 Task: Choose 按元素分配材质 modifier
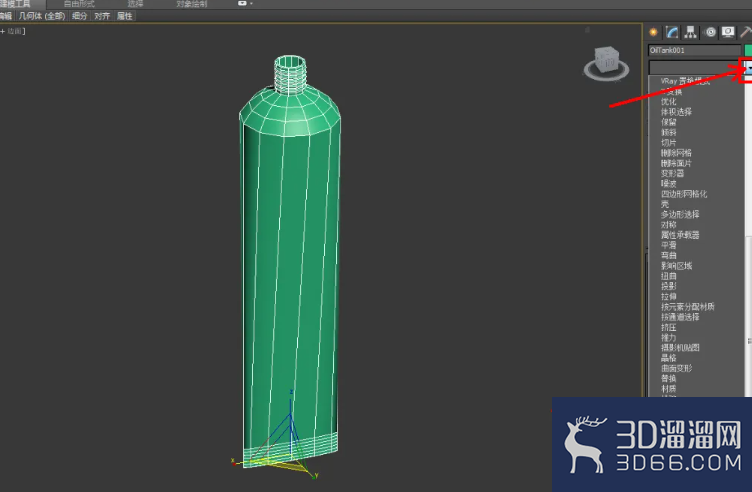[x=688, y=307]
